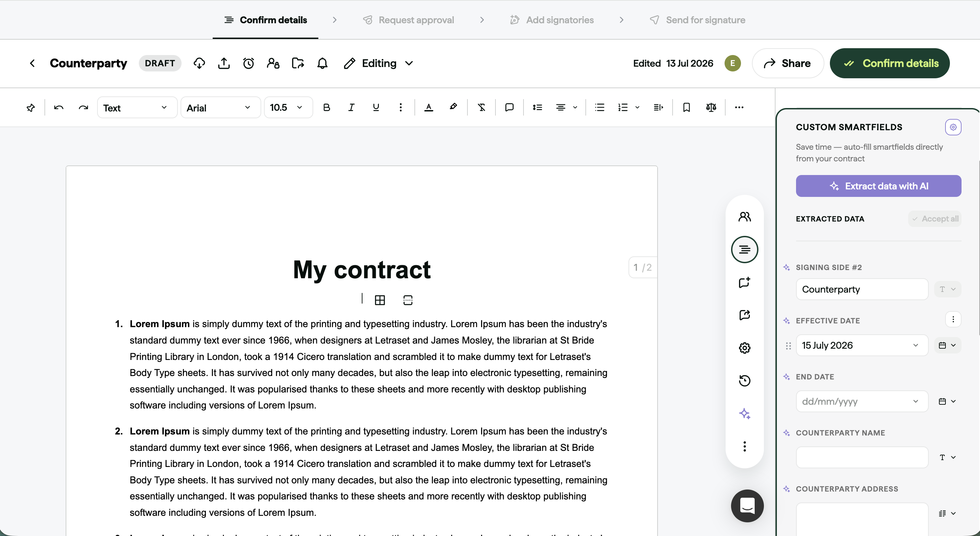980x536 pixels.
Task: Go to the Request approval step
Action: click(409, 20)
